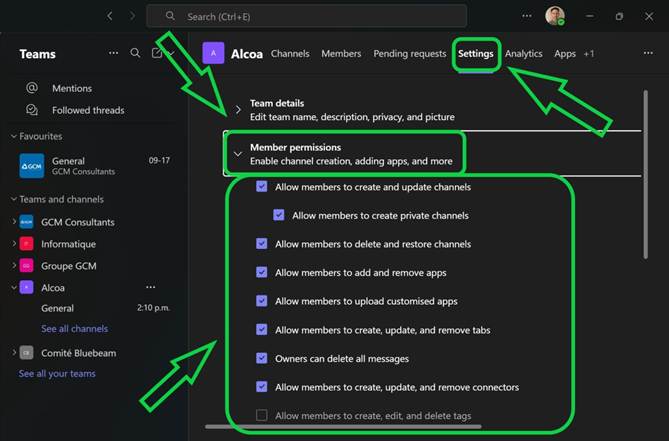669x441 pixels.
Task: Click the Teams panel heading
Action: click(38, 54)
